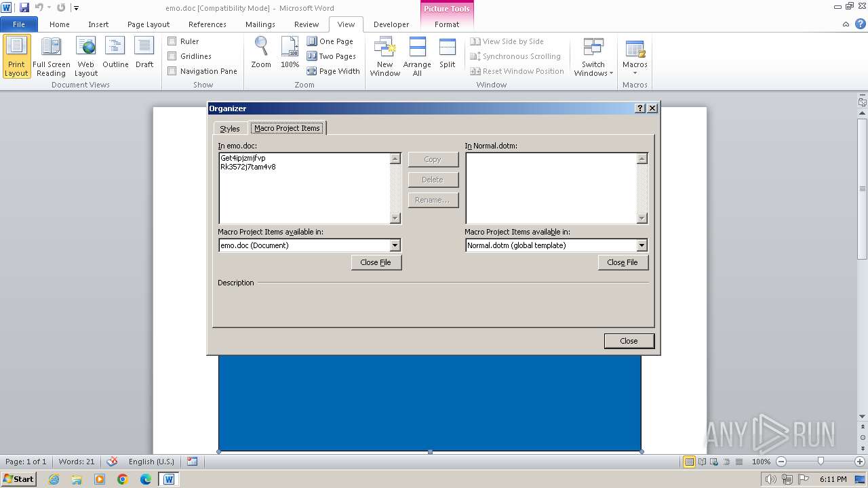Enable the Navigation Pane checkbox

[x=172, y=71]
